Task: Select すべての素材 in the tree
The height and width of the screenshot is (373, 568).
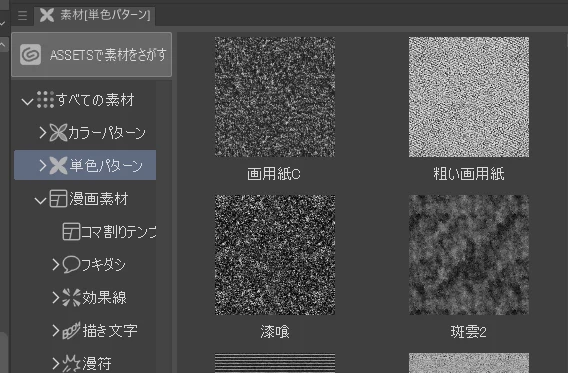Action: 95,100
